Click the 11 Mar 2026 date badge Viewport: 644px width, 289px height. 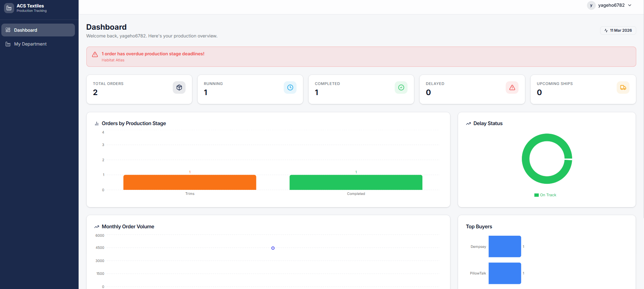(618, 30)
